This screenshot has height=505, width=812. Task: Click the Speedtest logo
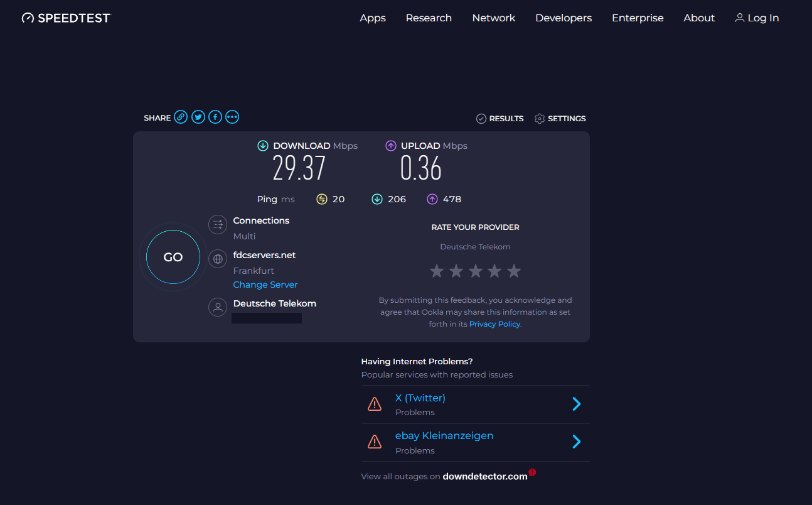tap(66, 18)
